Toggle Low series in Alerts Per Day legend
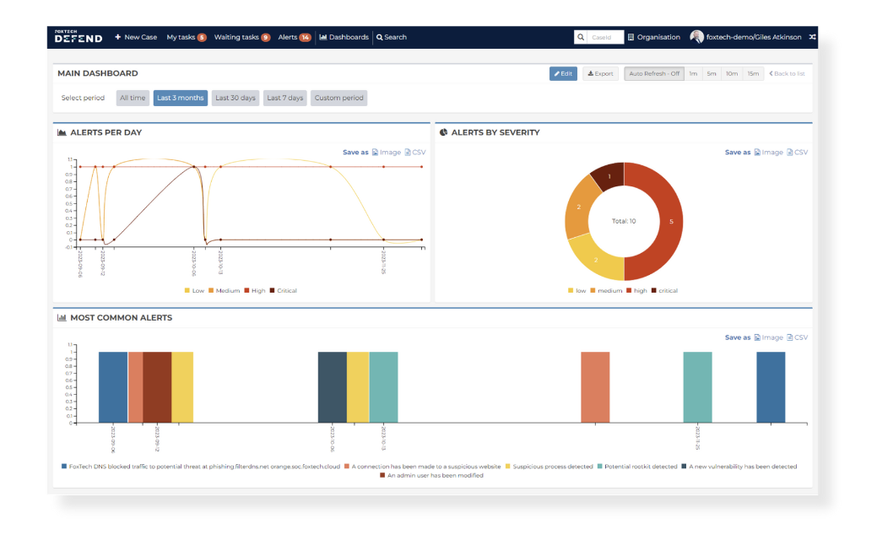Screen dimensions: 877x539 click(195, 291)
